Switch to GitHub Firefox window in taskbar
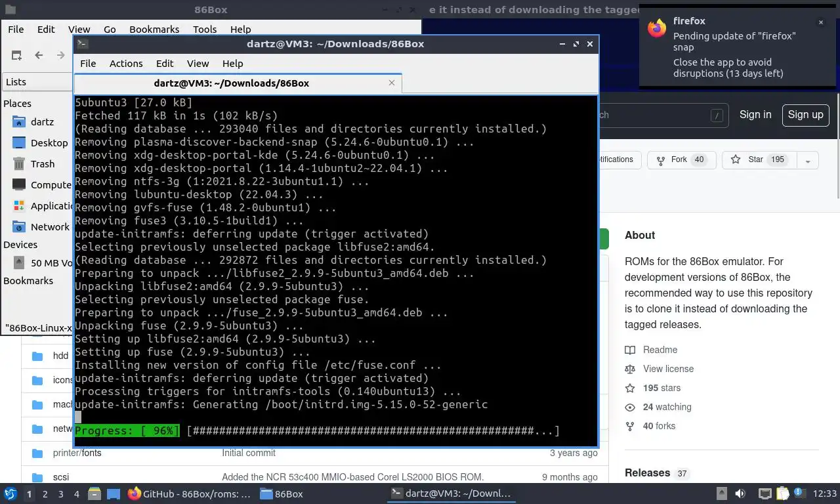Screen dimensions: 840x504 (x=190, y=493)
